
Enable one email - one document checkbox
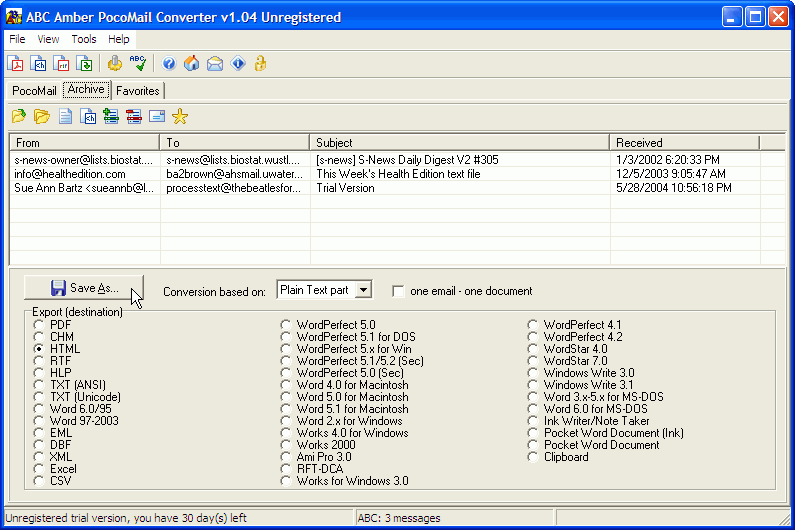398,291
